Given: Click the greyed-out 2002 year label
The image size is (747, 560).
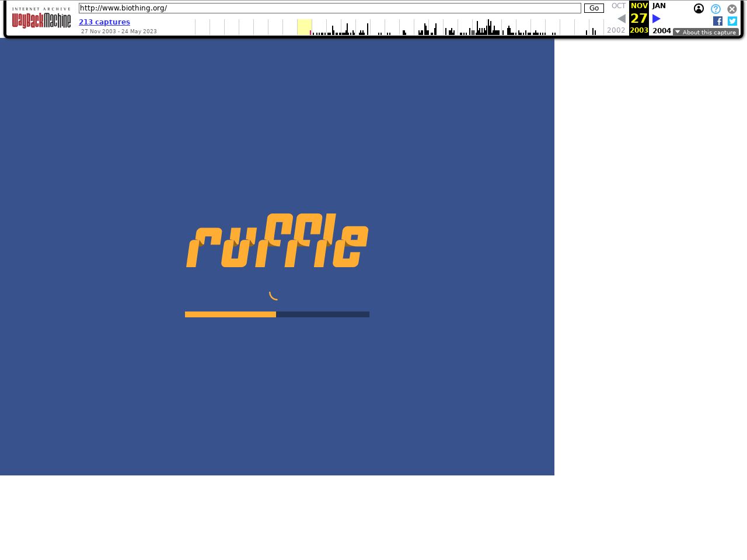Looking at the screenshot, I should [x=616, y=30].
